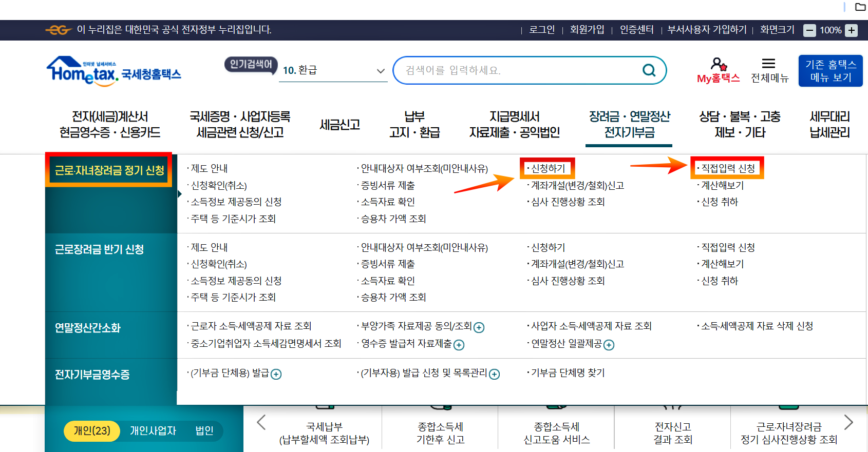This screenshot has height=452, width=868.
Task: Open 세금신고 menu
Action: pyautogui.click(x=339, y=125)
